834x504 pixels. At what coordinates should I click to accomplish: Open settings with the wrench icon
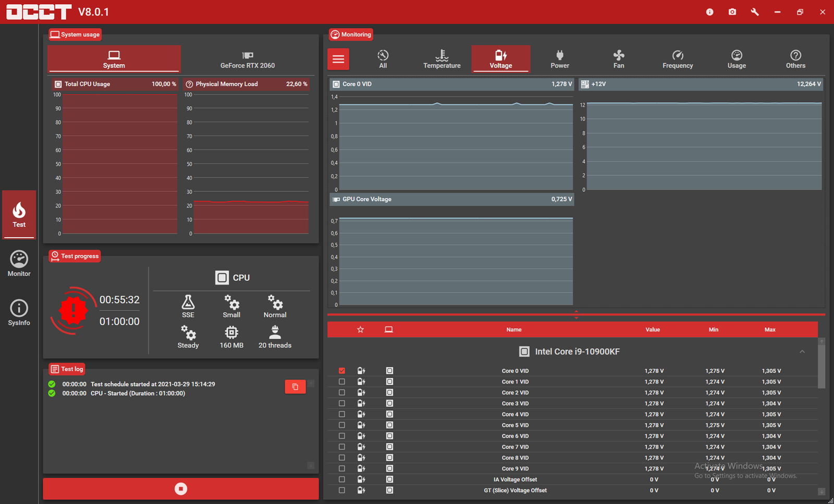[x=755, y=12]
